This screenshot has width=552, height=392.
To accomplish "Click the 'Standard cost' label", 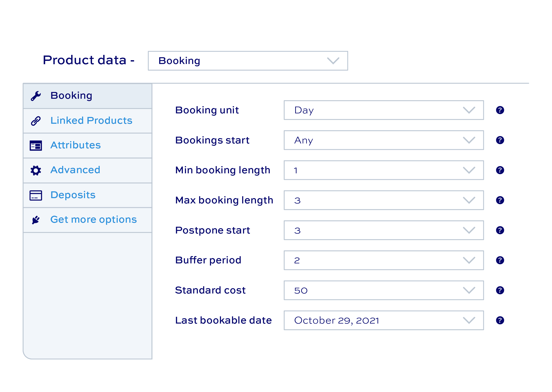I will (x=210, y=290).
